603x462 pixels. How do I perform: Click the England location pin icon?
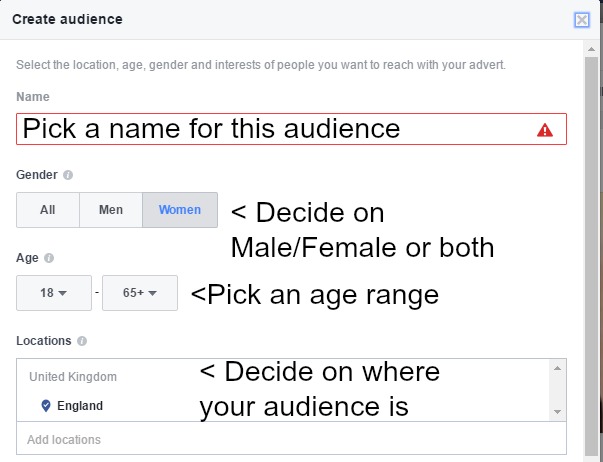[x=45, y=406]
